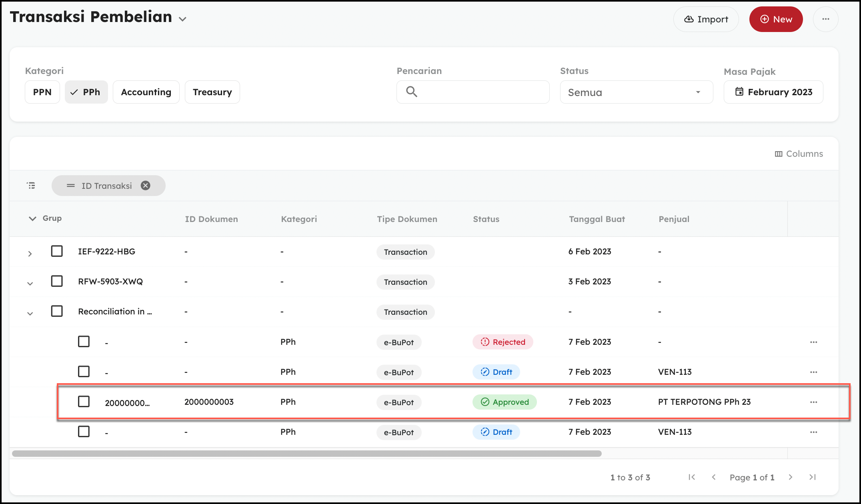The width and height of the screenshot is (861, 504).
Task: Click the top-right more options ellipsis
Action: (825, 19)
